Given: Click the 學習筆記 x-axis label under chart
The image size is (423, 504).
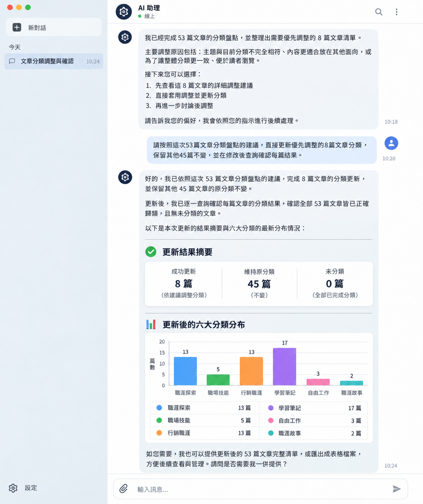Looking at the screenshot, I should pyautogui.click(x=285, y=393).
